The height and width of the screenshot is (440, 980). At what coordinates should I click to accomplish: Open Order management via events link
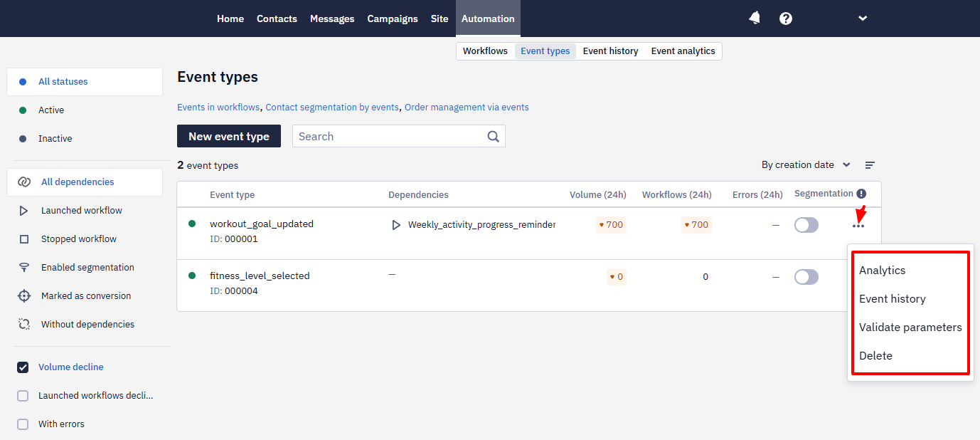click(x=467, y=108)
